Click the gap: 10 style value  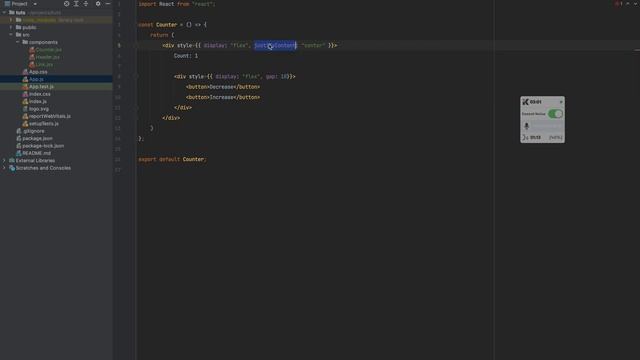(x=277, y=76)
